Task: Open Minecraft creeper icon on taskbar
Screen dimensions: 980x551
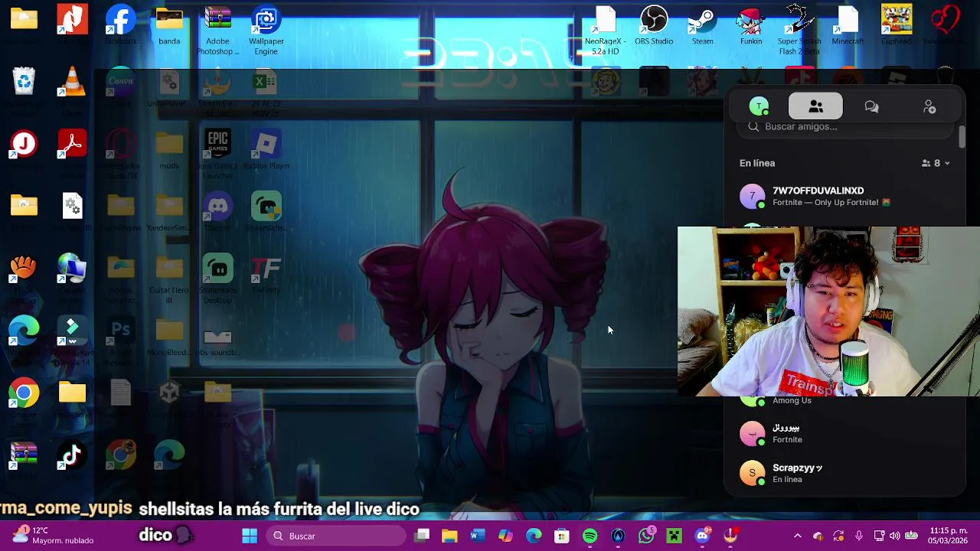Action: (x=674, y=536)
